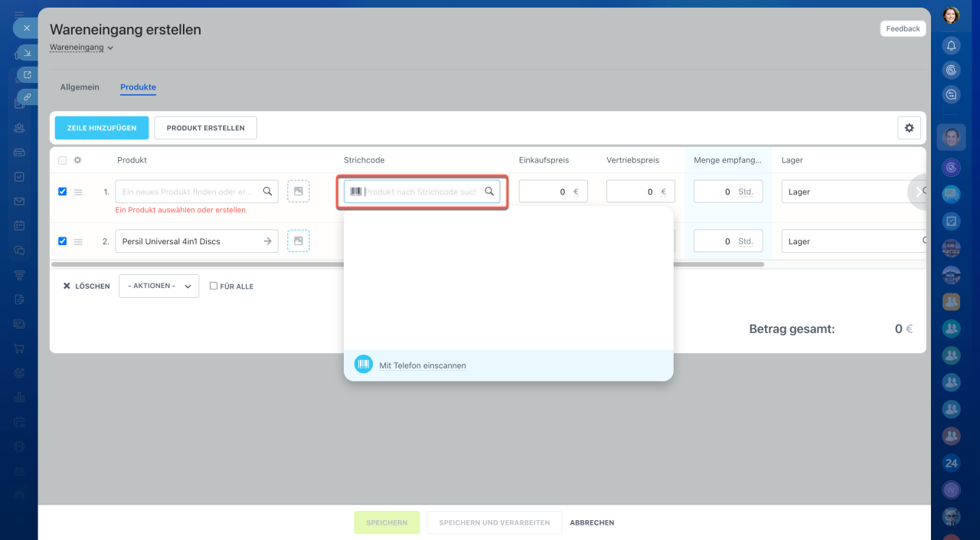
Task: Click the barcode icon in the Strichcode field
Action: coord(356,191)
